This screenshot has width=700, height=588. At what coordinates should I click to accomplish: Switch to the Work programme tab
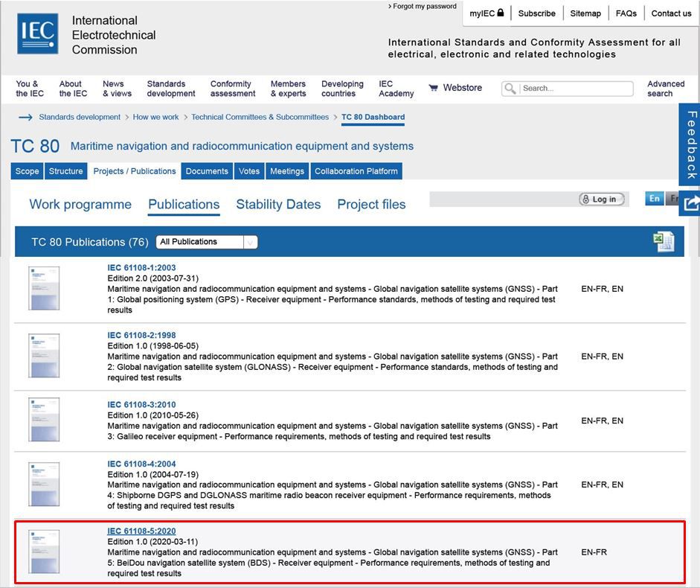80,205
